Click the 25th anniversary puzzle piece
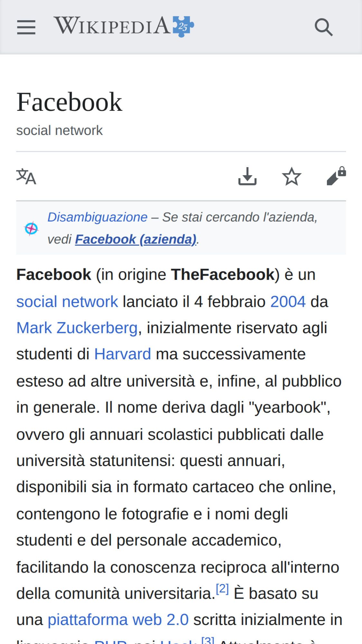The width and height of the screenshot is (362, 644). (x=183, y=26)
